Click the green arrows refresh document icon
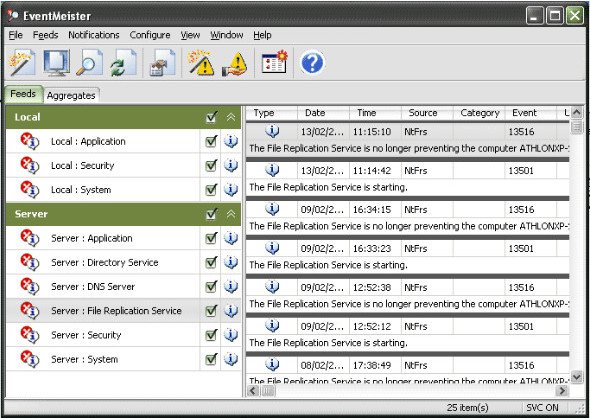This screenshot has width=590, height=418. click(123, 62)
